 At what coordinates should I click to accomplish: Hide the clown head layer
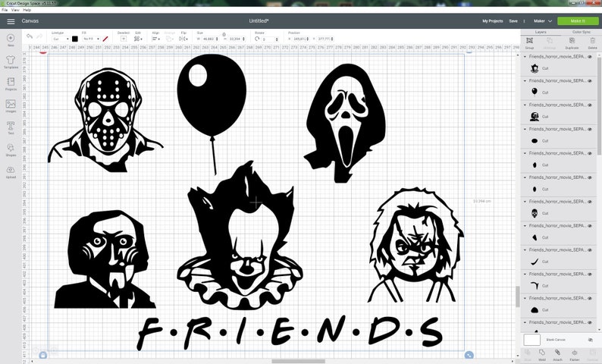point(590,57)
